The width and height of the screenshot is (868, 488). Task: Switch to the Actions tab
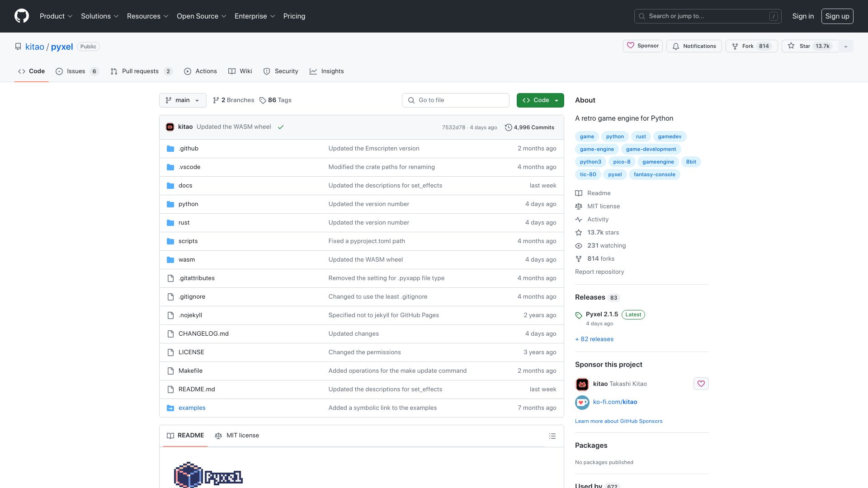(x=201, y=71)
